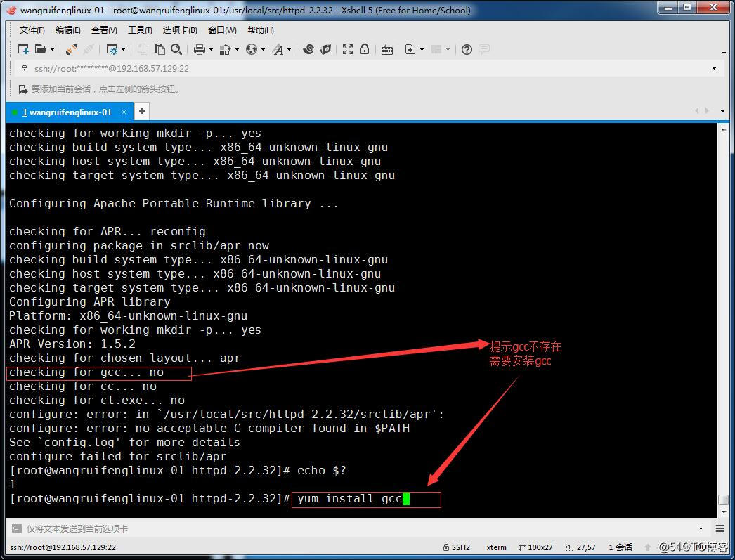The height and width of the screenshot is (560, 735).
Task: Open the 帮助(H) menu
Action: pos(261,30)
